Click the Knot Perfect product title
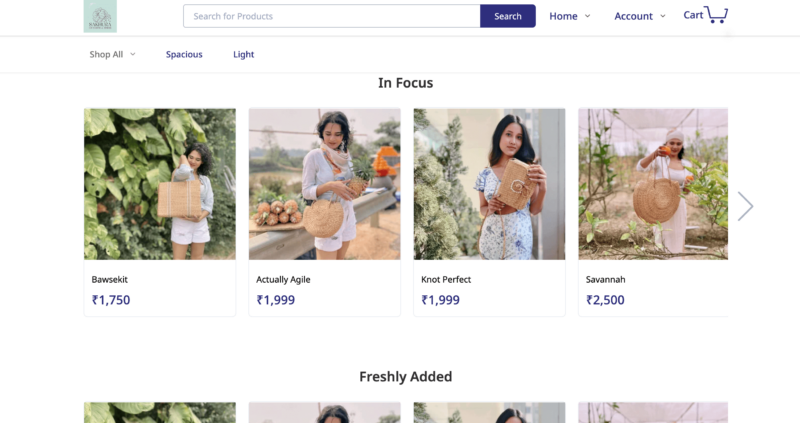800x423 pixels. 446,280
